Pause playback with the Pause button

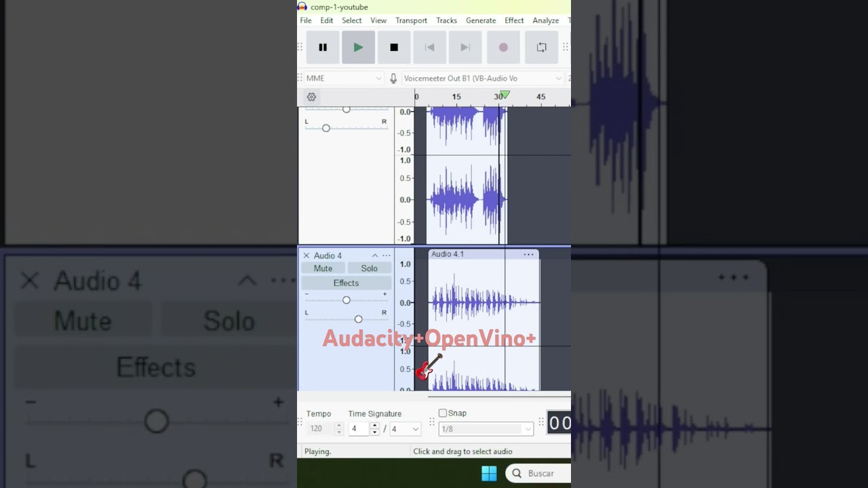[323, 47]
